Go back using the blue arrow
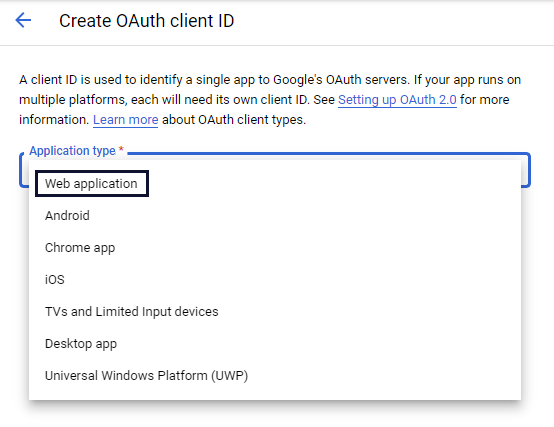 [23, 20]
